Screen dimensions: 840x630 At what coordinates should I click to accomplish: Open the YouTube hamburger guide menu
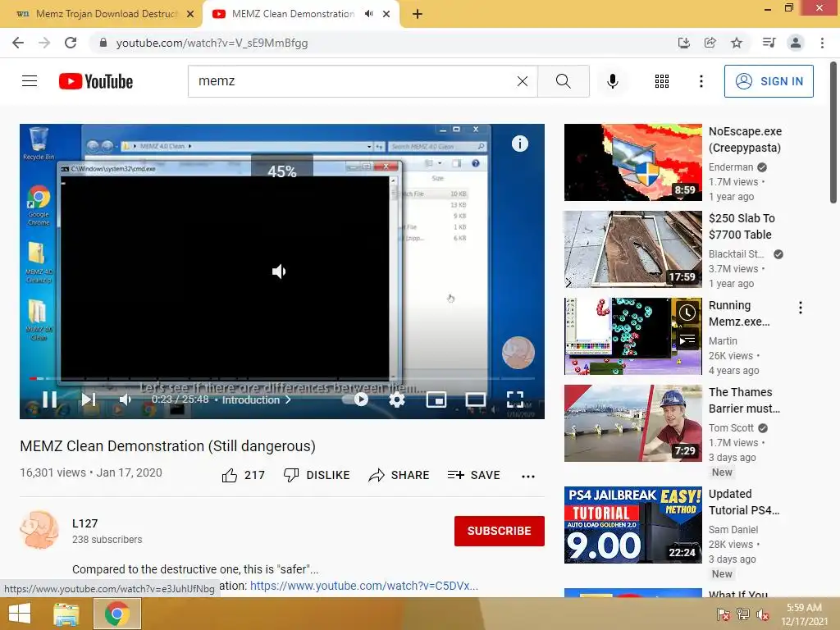click(30, 81)
